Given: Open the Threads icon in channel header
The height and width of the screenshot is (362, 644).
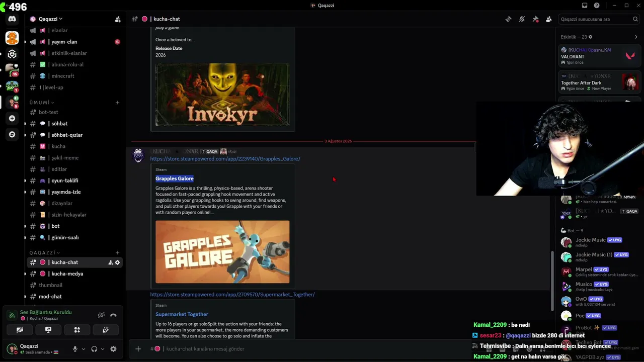Looking at the screenshot, I should 508,19.
